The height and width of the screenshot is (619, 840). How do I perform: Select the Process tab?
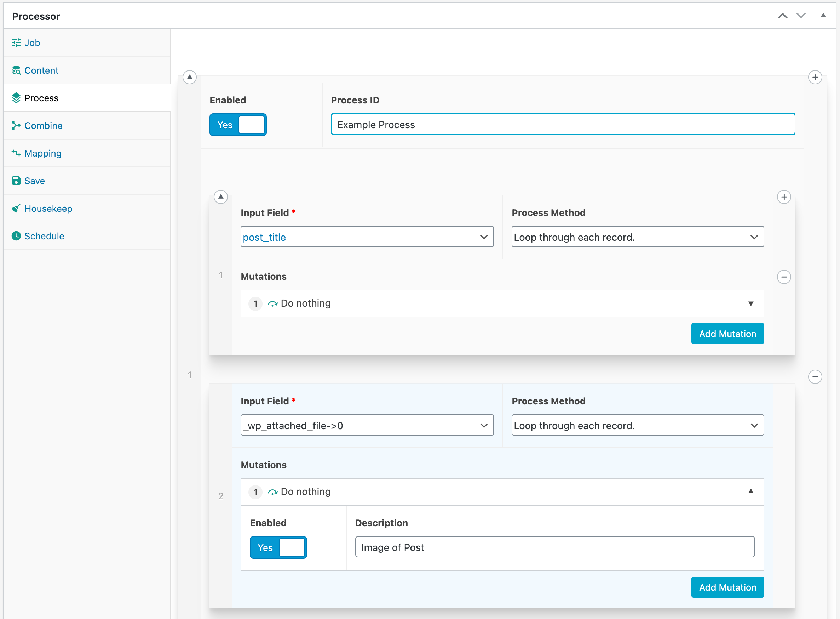coord(87,98)
